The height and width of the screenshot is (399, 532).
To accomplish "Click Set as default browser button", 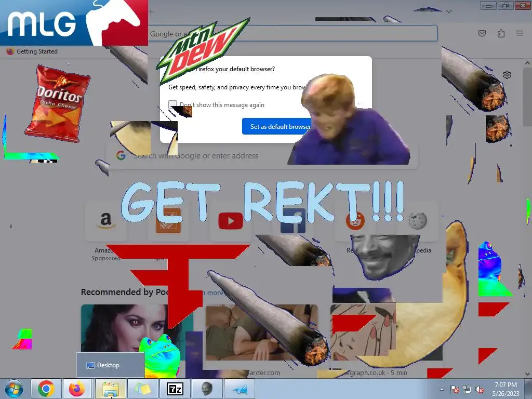I will tap(280, 126).
